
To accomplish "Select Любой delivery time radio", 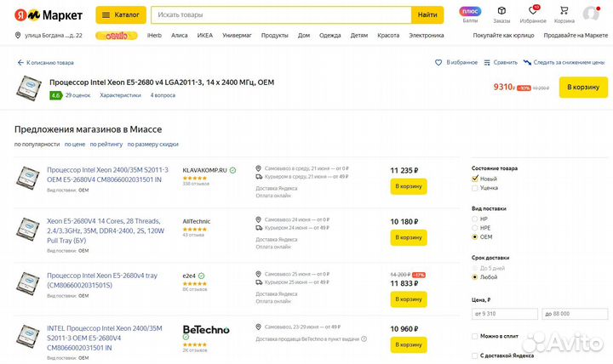I will pos(474,277).
